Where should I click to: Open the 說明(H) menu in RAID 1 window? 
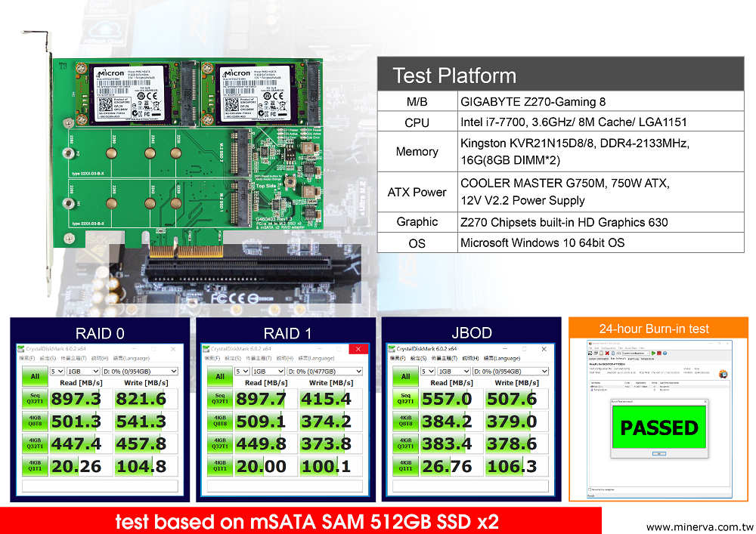point(284,358)
